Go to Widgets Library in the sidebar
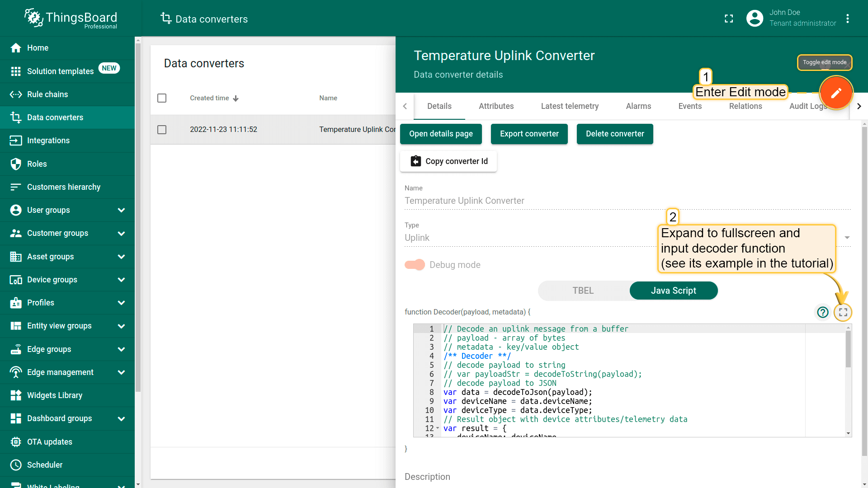The width and height of the screenshot is (868, 488). point(54,395)
